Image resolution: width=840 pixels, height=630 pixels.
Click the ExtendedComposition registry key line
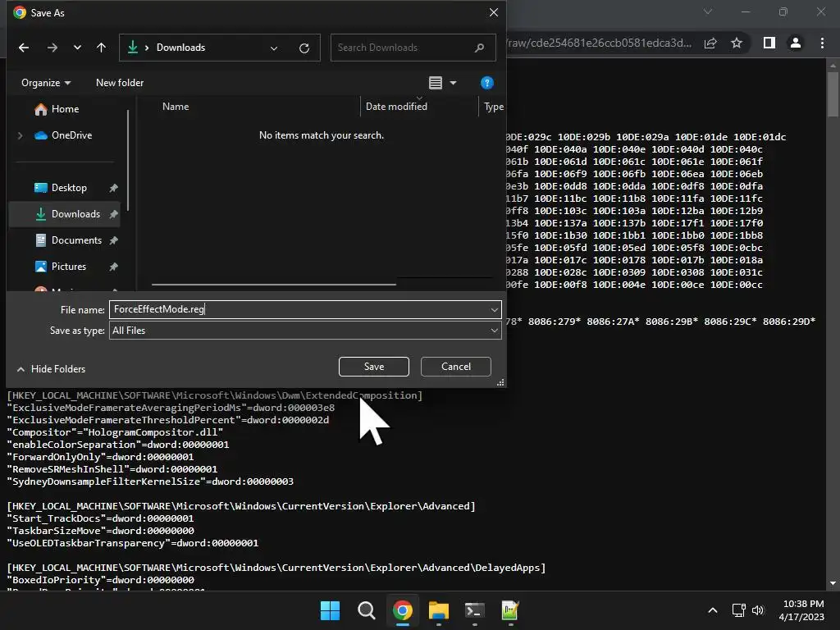[x=214, y=395]
